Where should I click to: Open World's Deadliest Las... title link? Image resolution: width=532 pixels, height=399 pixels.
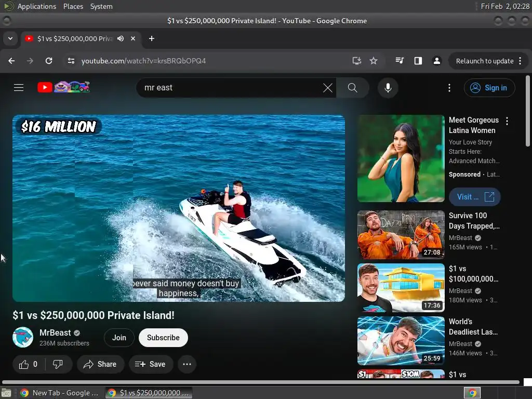tap(473, 327)
